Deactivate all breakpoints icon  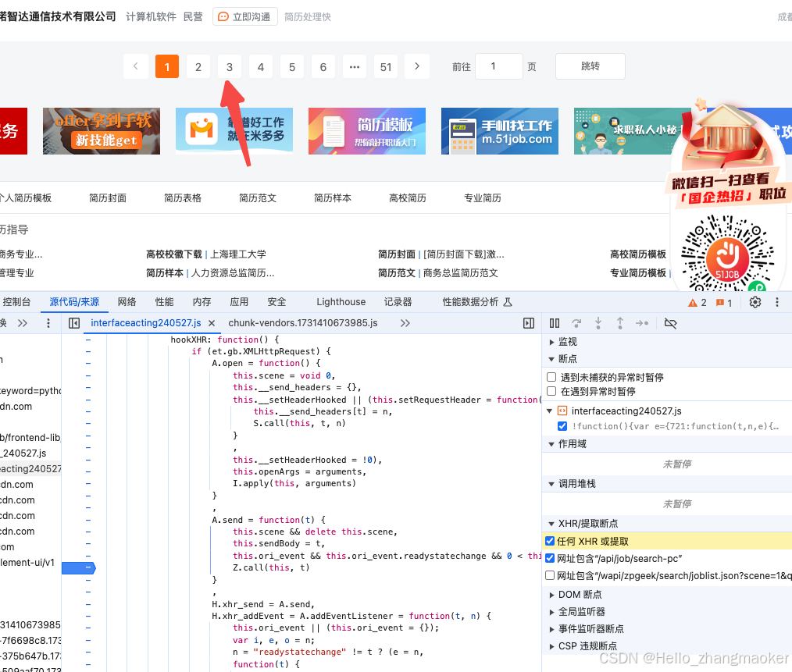click(670, 323)
